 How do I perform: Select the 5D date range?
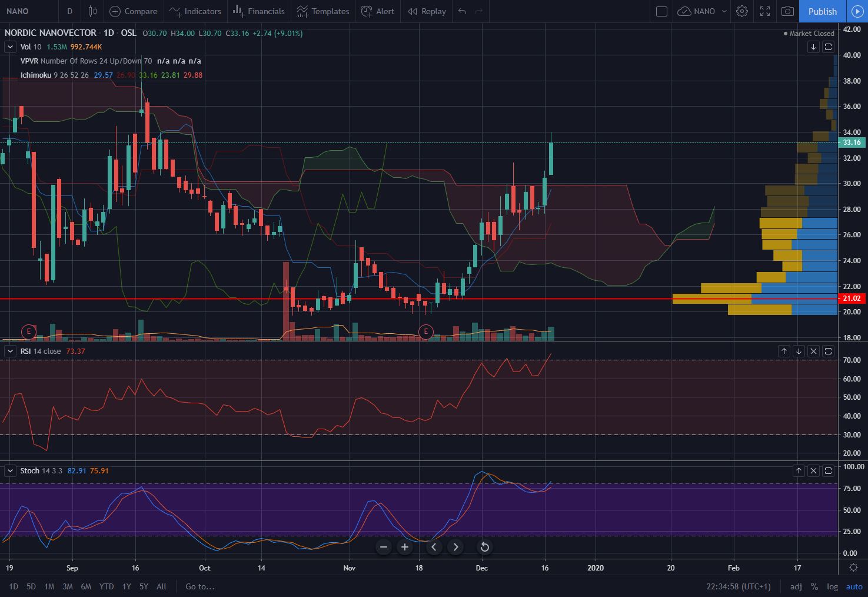point(31,586)
